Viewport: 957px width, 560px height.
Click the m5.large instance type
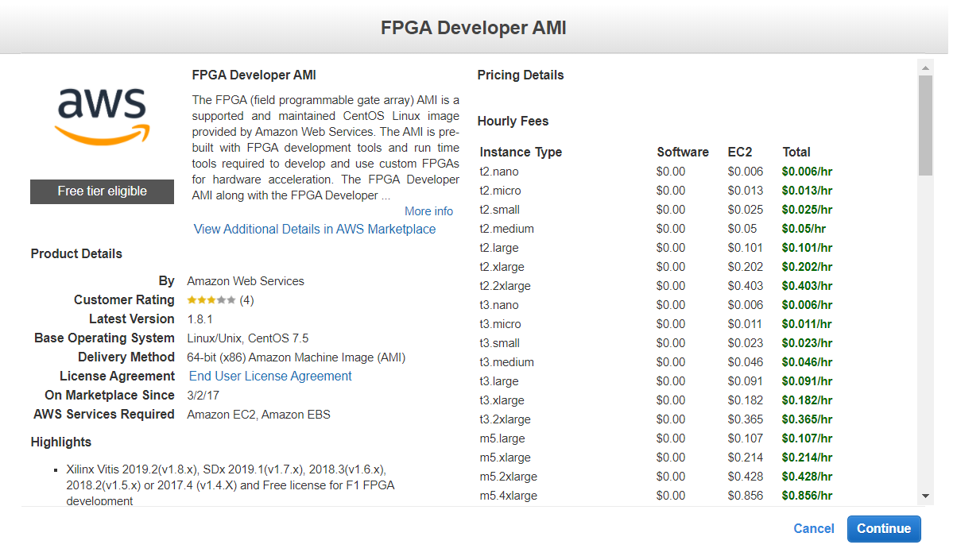tap(502, 438)
